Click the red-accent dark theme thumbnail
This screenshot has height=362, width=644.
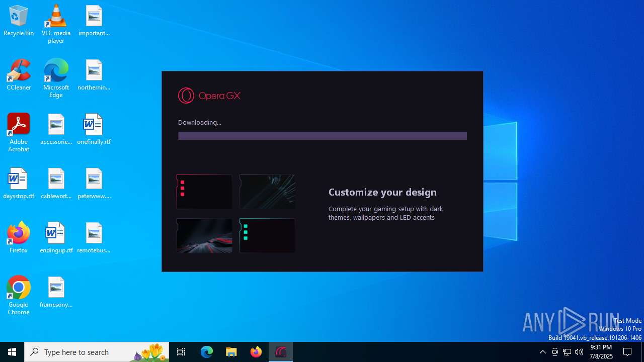204,192
